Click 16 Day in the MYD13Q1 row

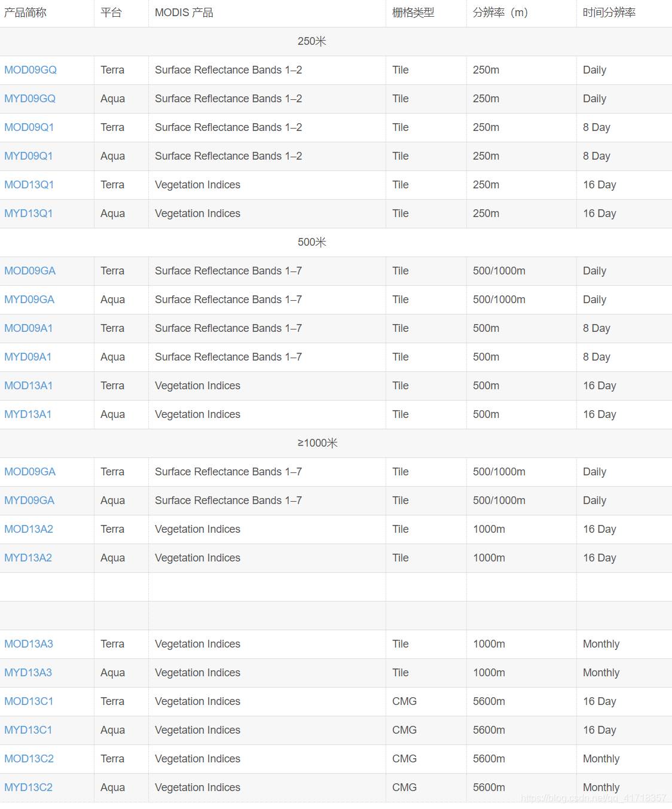(x=600, y=213)
